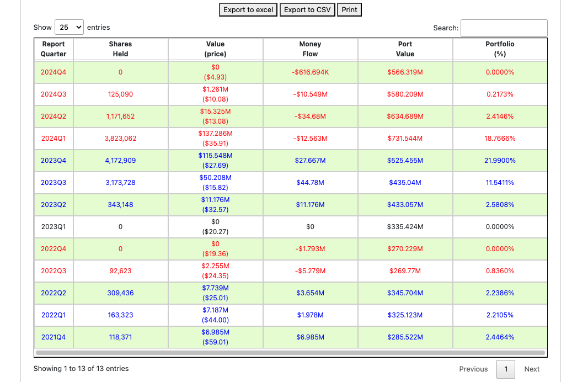The image size is (588, 382).
Task: Click money flow -$5.279M
Action: pos(310,271)
